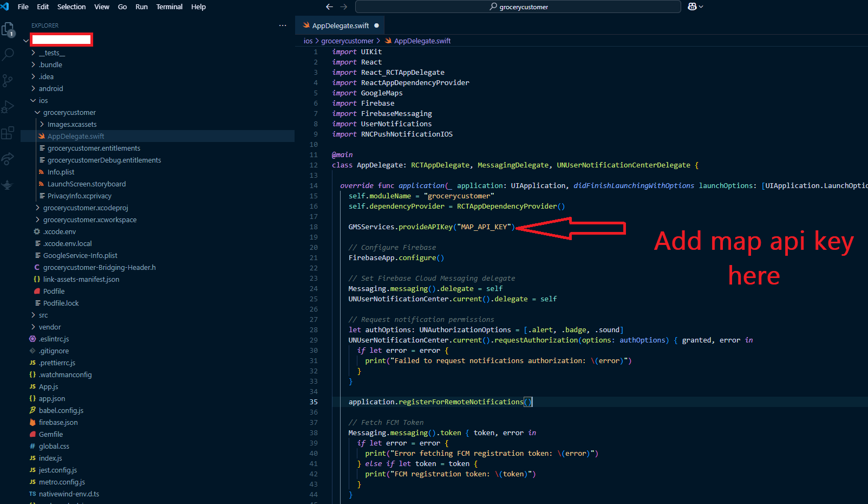Expand the .bundle folder
Viewport: 868px width, 504px height.
33,64
